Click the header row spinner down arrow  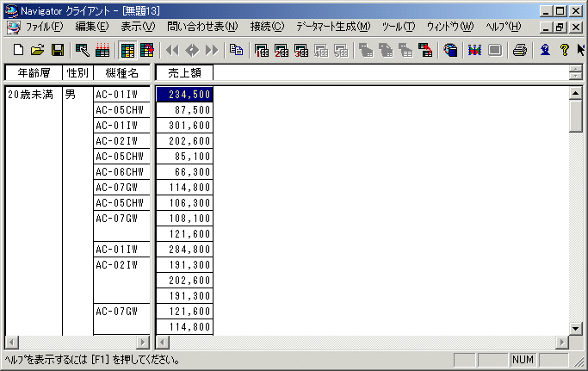(576, 76)
